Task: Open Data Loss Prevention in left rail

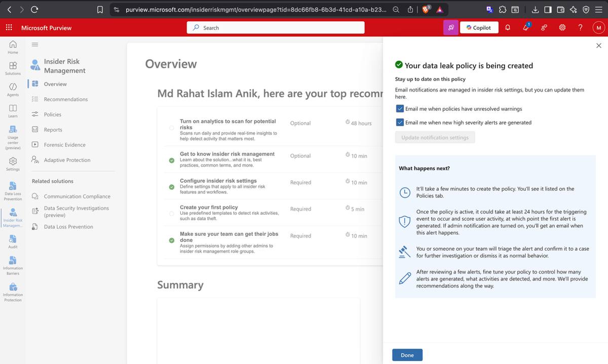Action: tap(13, 191)
